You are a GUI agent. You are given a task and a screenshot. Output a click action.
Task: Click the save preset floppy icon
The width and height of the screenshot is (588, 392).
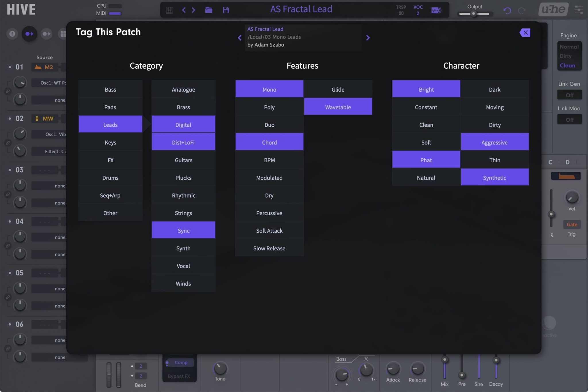226,10
